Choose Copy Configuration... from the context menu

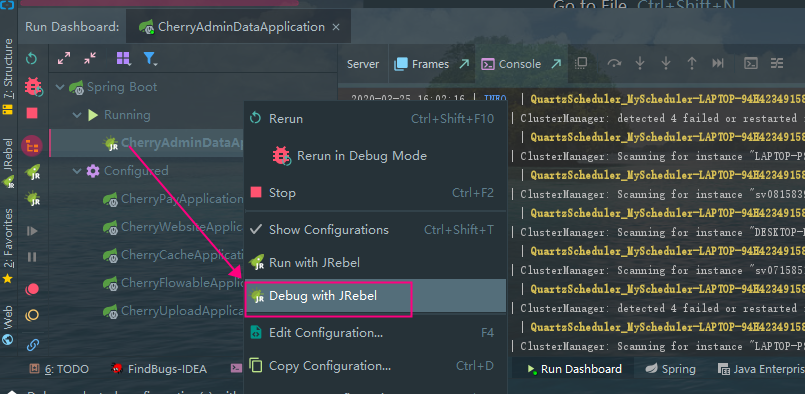point(375,366)
